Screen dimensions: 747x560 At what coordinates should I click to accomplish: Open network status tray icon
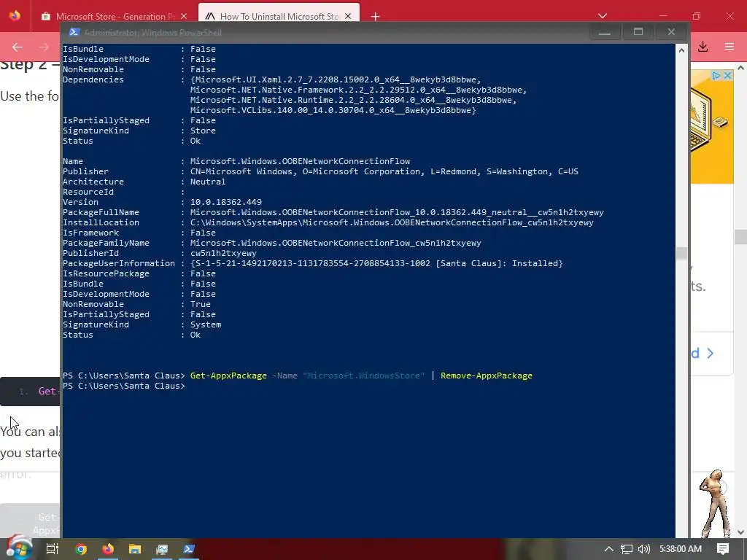[x=627, y=549]
